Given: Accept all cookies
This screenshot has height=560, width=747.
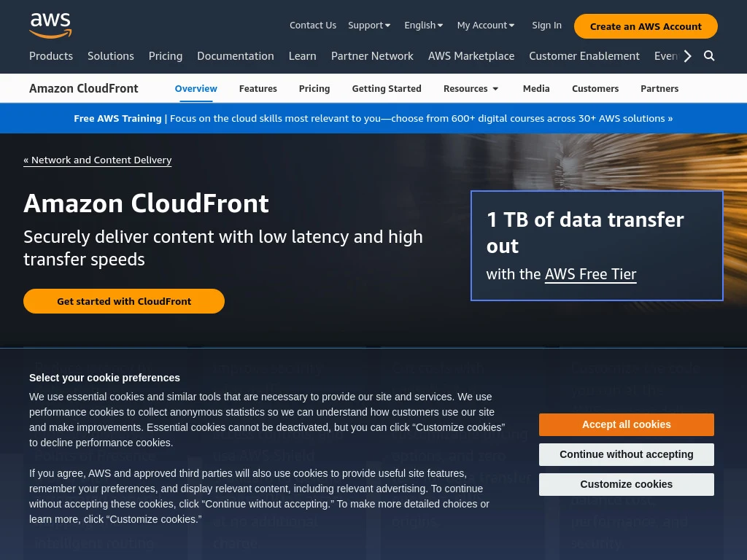Looking at the screenshot, I should point(626,425).
